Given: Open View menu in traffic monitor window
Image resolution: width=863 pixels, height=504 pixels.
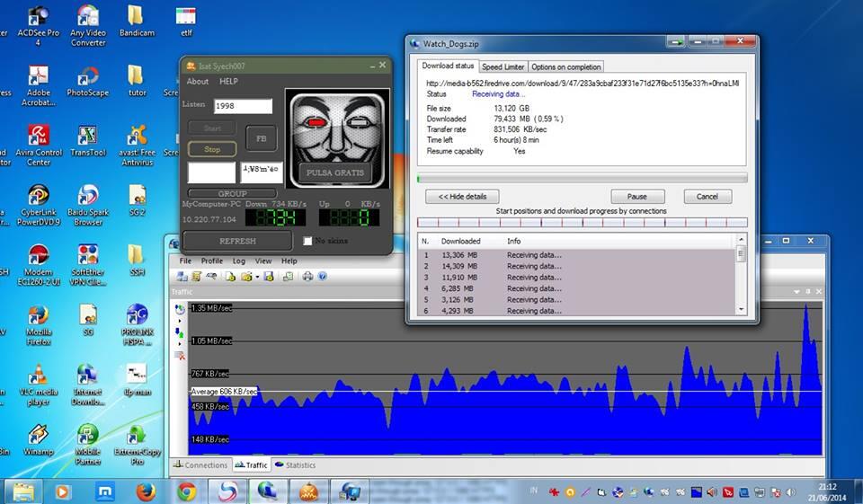Looking at the screenshot, I should [x=263, y=261].
